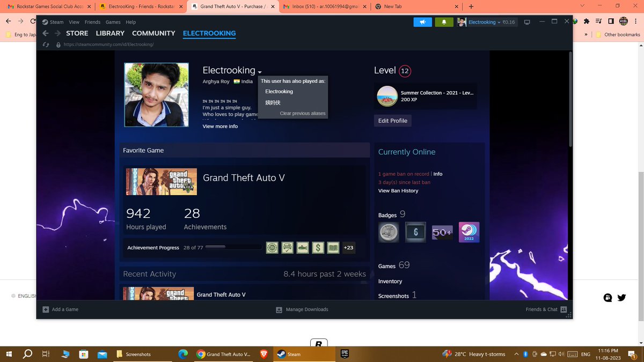Go to the STORE tab

click(77, 33)
